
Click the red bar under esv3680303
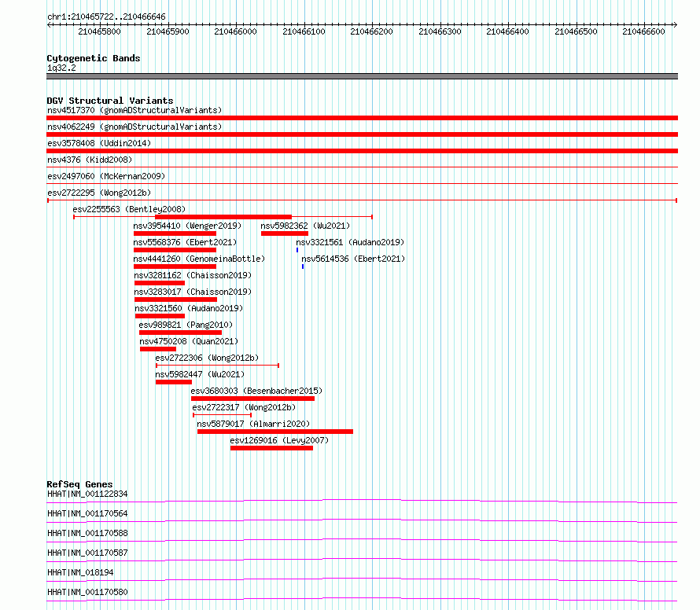pos(252,399)
